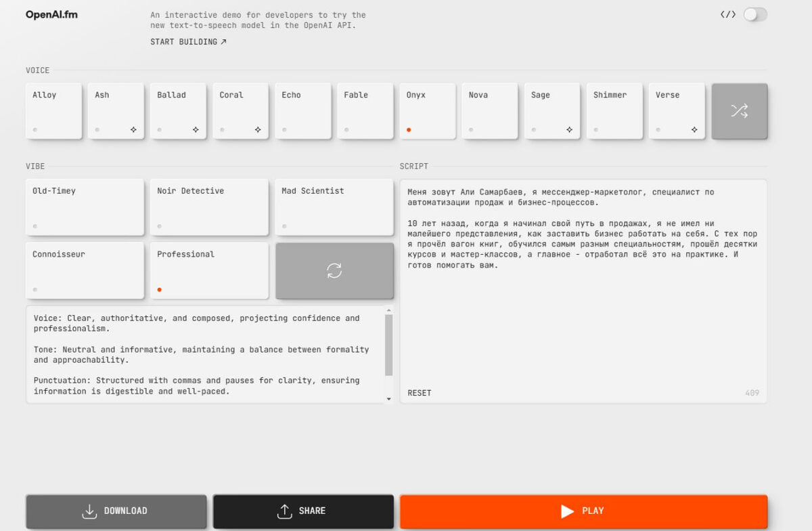Click the 'An interactive demo for developers' description
This screenshot has width=812, height=531.
click(258, 20)
